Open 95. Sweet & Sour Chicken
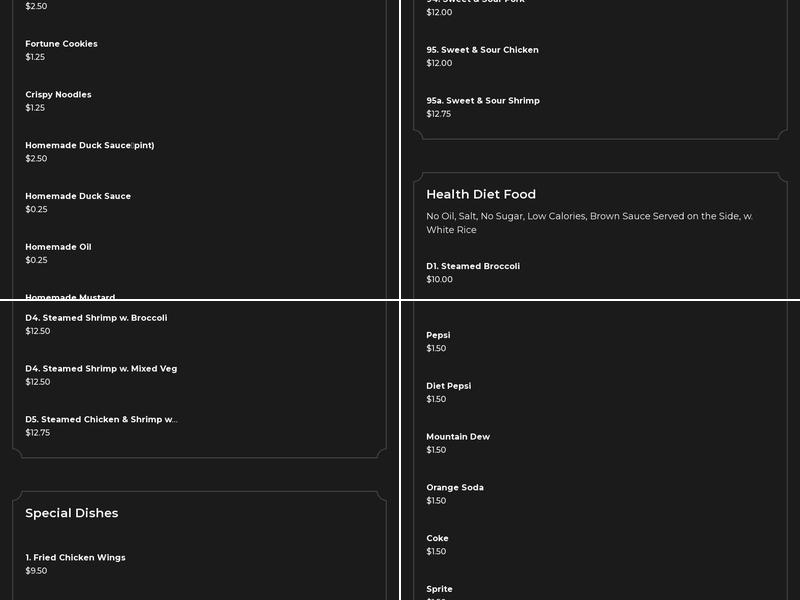 (482, 50)
